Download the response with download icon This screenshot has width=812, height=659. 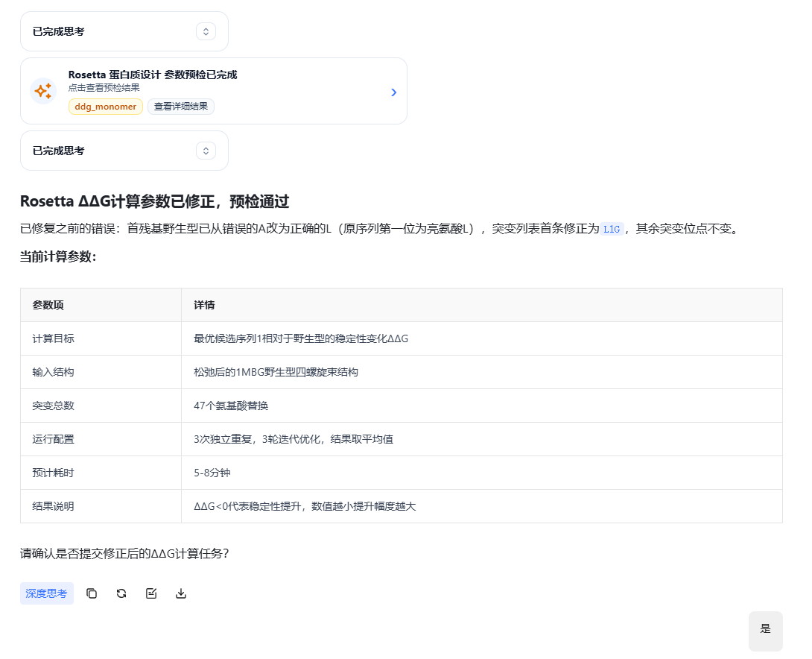181,593
